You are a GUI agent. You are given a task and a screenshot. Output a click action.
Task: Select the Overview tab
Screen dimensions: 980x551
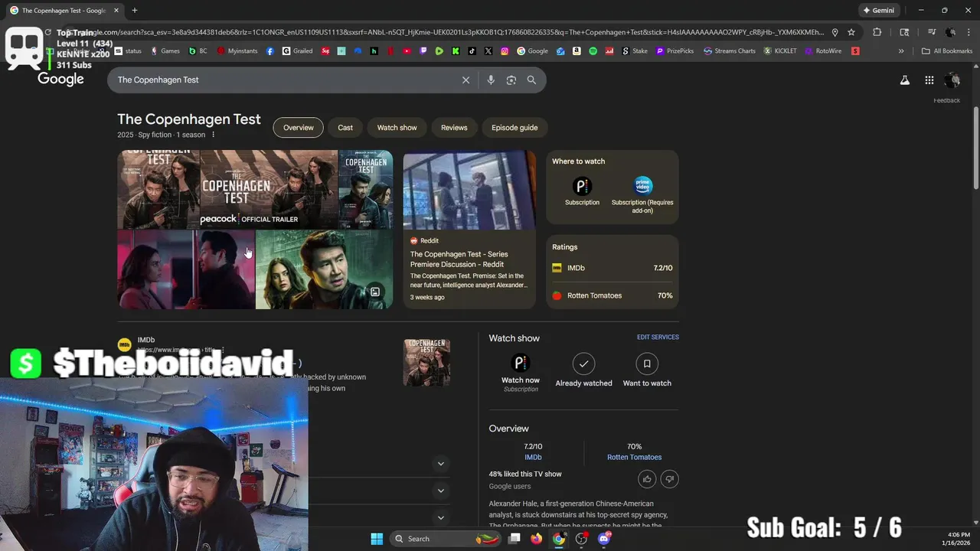click(x=299, y=128)
